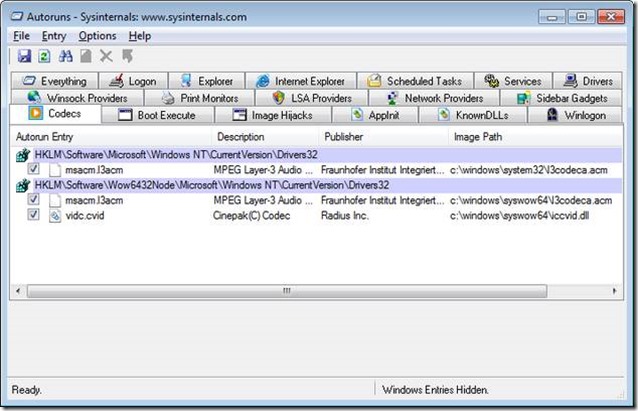This screenshot has height=411, width=638.
Task: Sort by Autorun Entry column header
Action: pos(111,137)
